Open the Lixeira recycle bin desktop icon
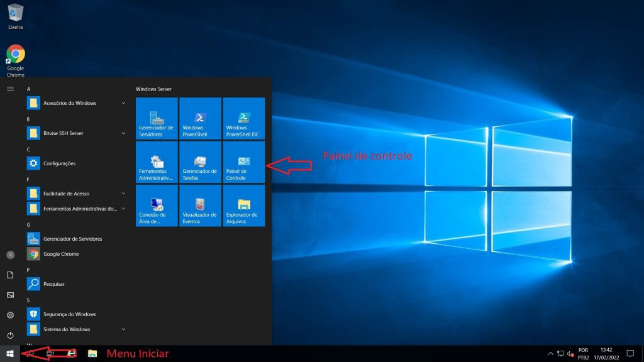This screenshot has height=362, width=644. point(15,16)
